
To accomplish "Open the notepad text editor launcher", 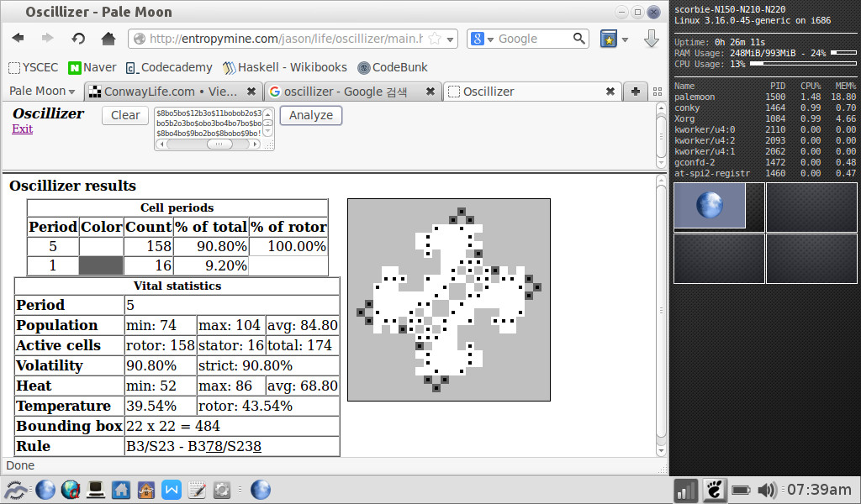I will 197,490.
